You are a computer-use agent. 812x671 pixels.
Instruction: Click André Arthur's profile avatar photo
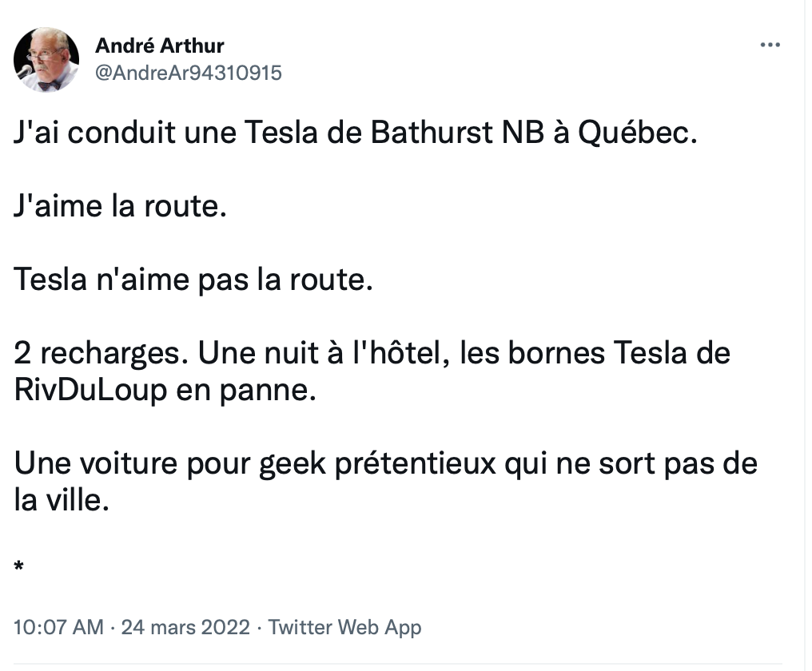point(46,60)
